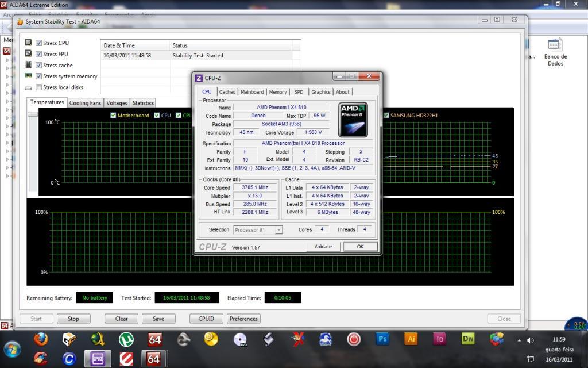Open the Graphics tab in CPU-Z

(x=320, y=92)
